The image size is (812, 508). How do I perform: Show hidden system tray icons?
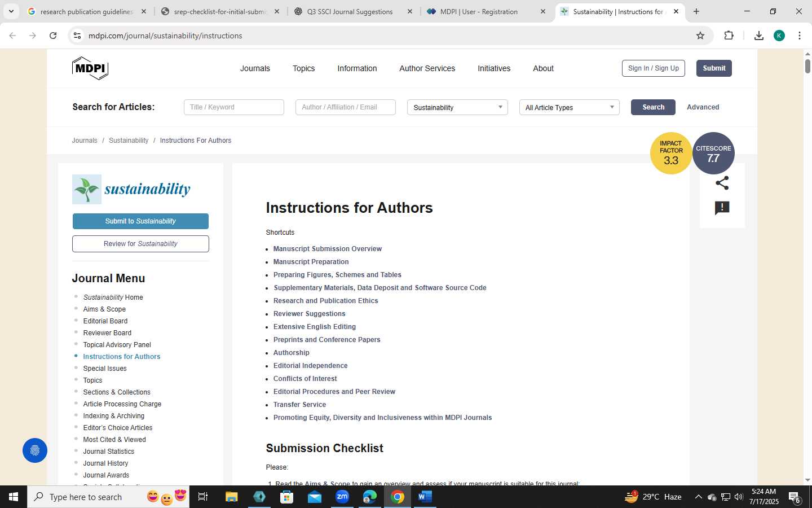coord(698,497)
